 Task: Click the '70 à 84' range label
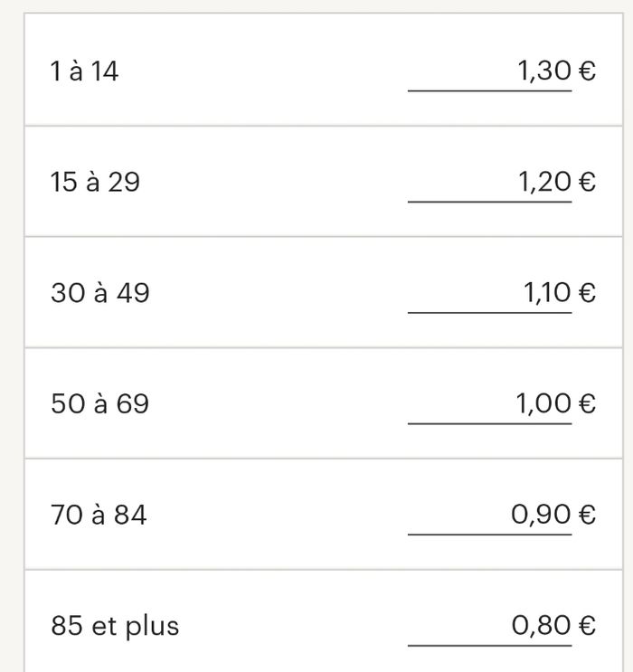point(99,515)
